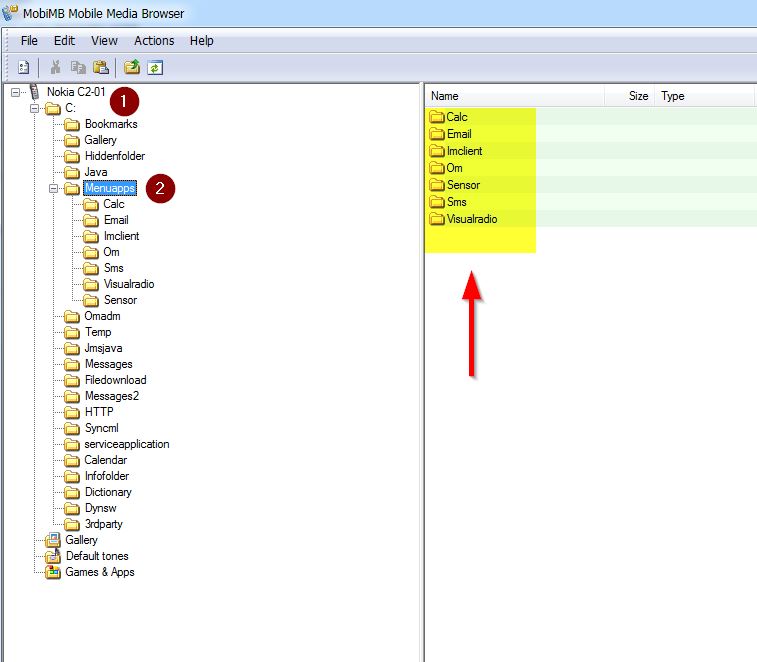757x662 pixels.
Task: Open the View menu
Action: pos(104,41)
